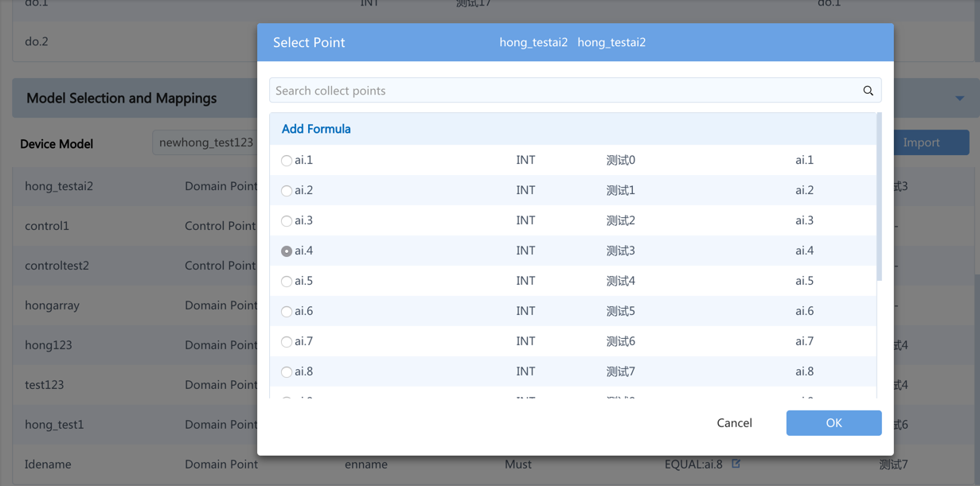Click INT type in the ai.8 row
Image resolution: width=980 pixels, height=486 pixels.
click(x=525, y=371)
